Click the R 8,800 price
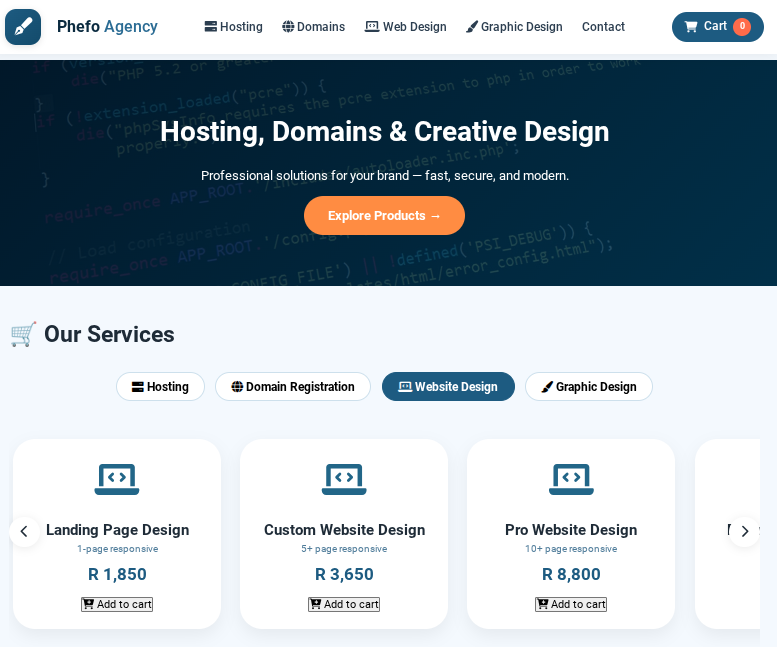The width and height of the screenshot is (777, 647). pos(571,574)
